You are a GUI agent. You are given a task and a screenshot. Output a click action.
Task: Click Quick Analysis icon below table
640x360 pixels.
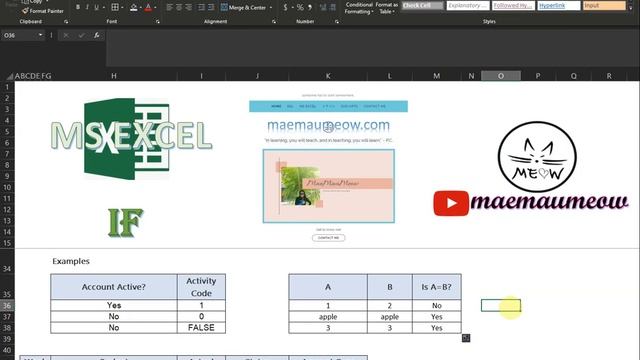(x=466, y=338)
